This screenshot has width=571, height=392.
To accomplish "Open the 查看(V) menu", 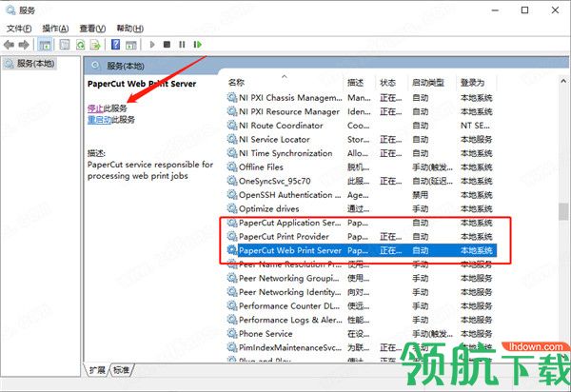I will point(92,29).
